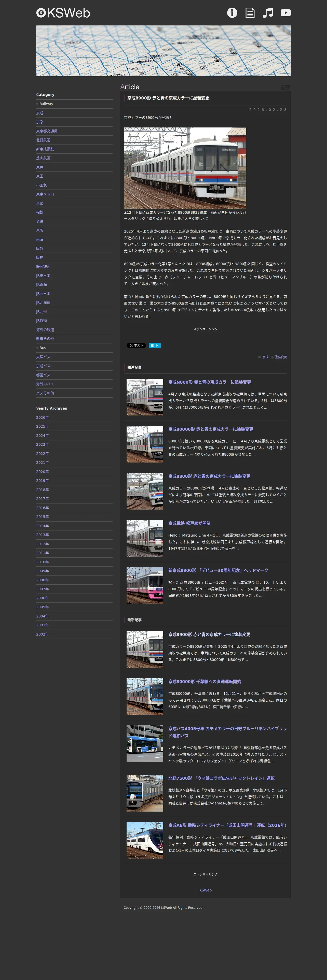Visit the 芝山鉄道 category
The width and height of the screenshot is (327, 980).
[43, 158]
